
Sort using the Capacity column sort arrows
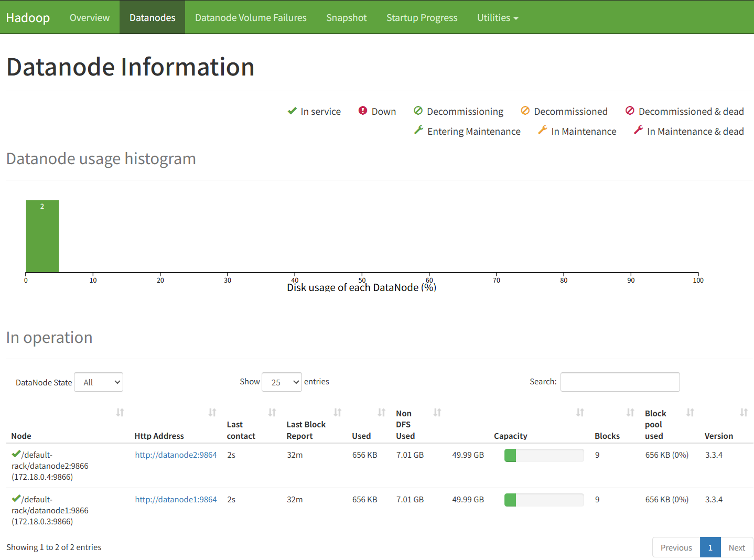tap(580, 413)
